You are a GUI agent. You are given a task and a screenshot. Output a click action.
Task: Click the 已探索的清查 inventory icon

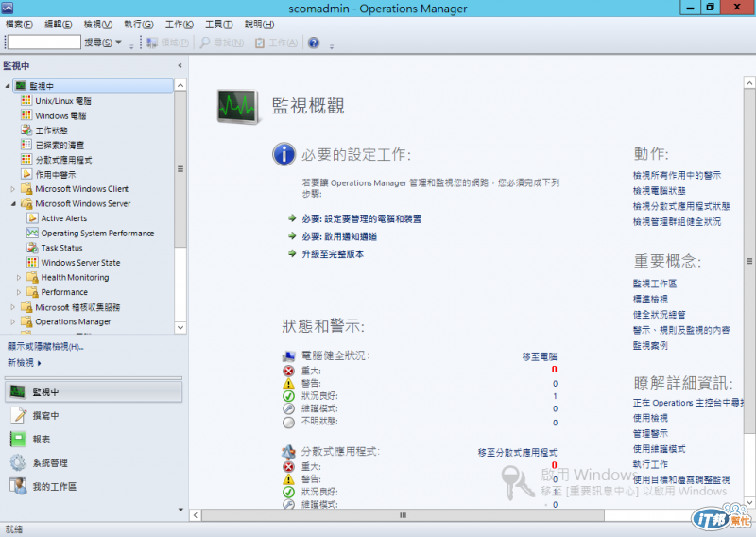[26, 145]
